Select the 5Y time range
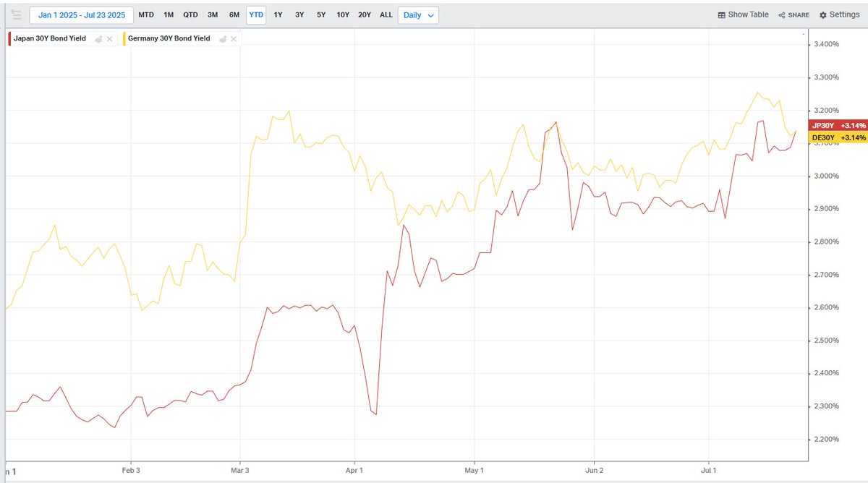The width and height of the screenshot is (868, 483). (x=320, y=15)
